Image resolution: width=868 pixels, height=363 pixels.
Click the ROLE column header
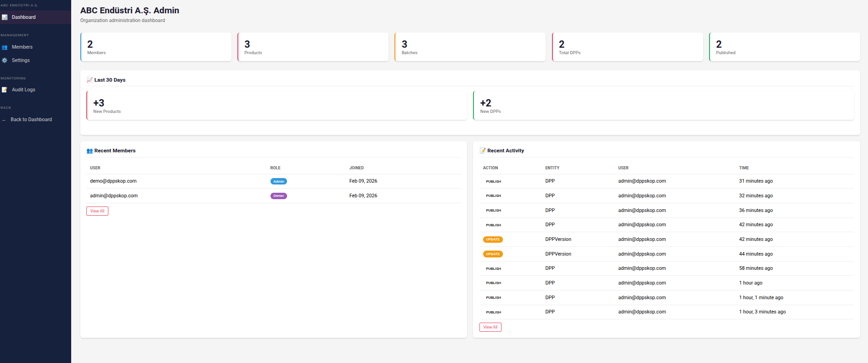tap(275, 168)
